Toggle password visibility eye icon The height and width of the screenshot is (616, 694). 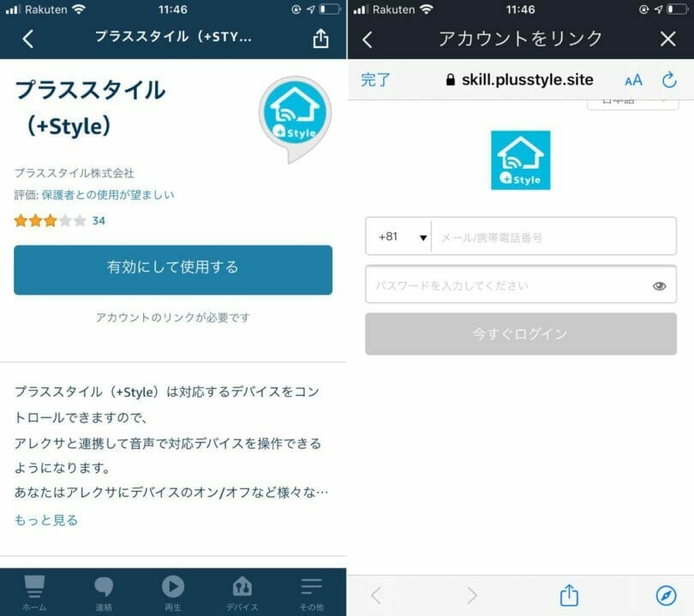pos(659,286)
